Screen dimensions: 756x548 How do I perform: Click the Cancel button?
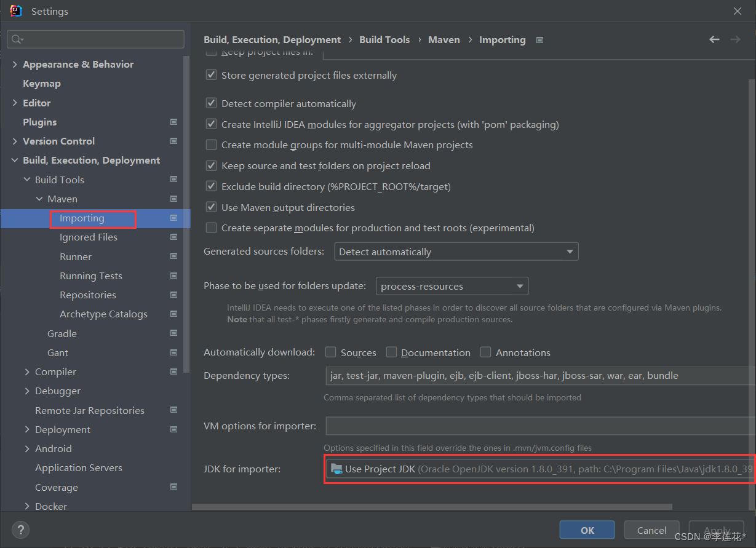(652, 530)
